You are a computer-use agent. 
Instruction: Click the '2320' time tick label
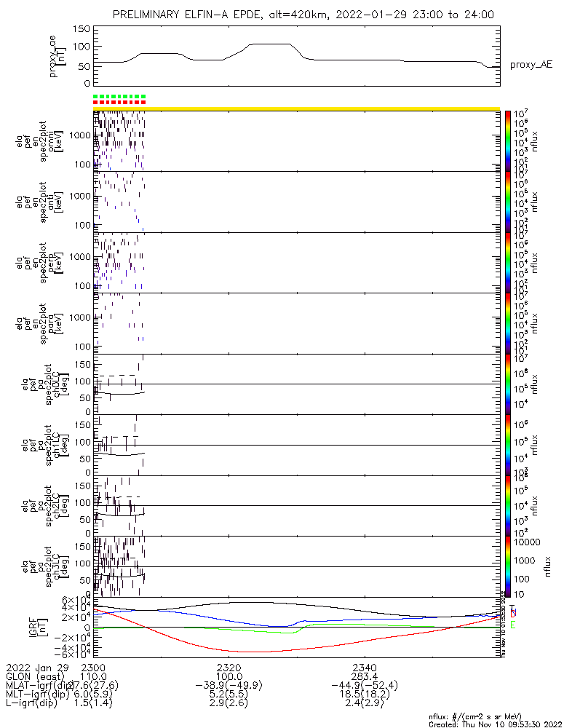pyautogui.click(x=229, y=668)
